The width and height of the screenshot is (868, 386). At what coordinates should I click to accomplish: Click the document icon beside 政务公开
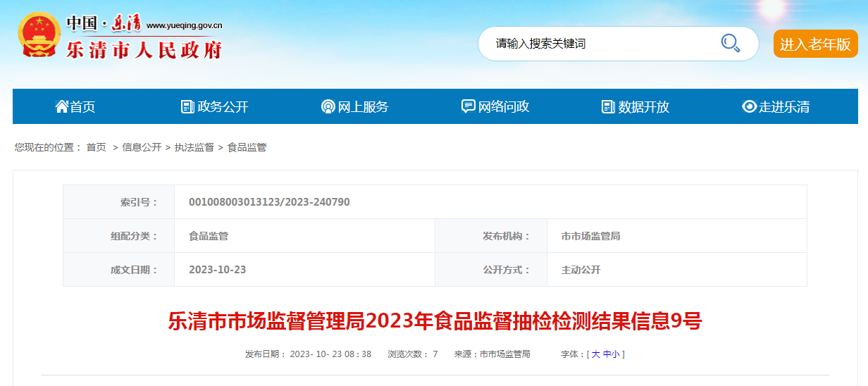[187, 106]
